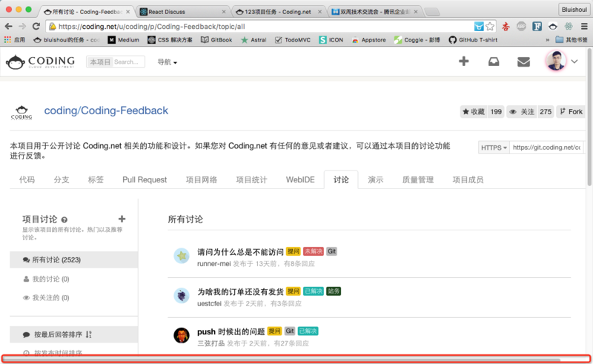Switch to the 代码 tab
Screen dimensions: 593x364
point(27,179)
